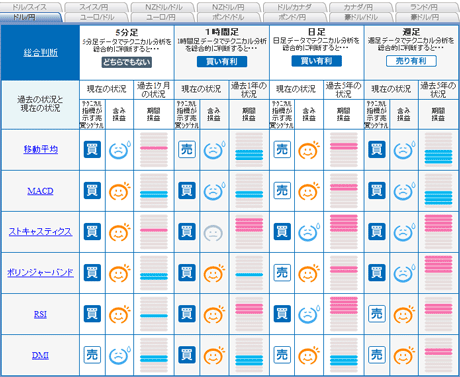Select the 豪ドル/ドル tab
Image resolution: width=460 pixels, height=377 pixels.
(x=361, y=17)
